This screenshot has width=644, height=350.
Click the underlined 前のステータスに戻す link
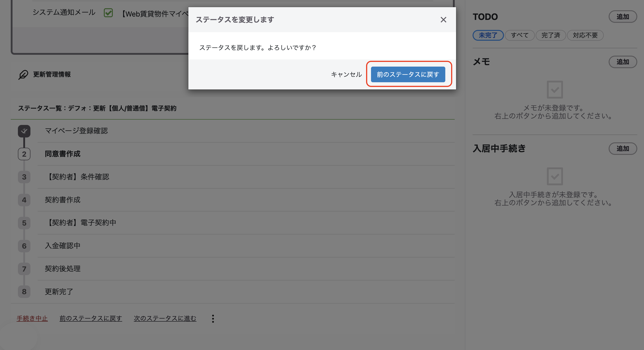(x=91, y=318)
